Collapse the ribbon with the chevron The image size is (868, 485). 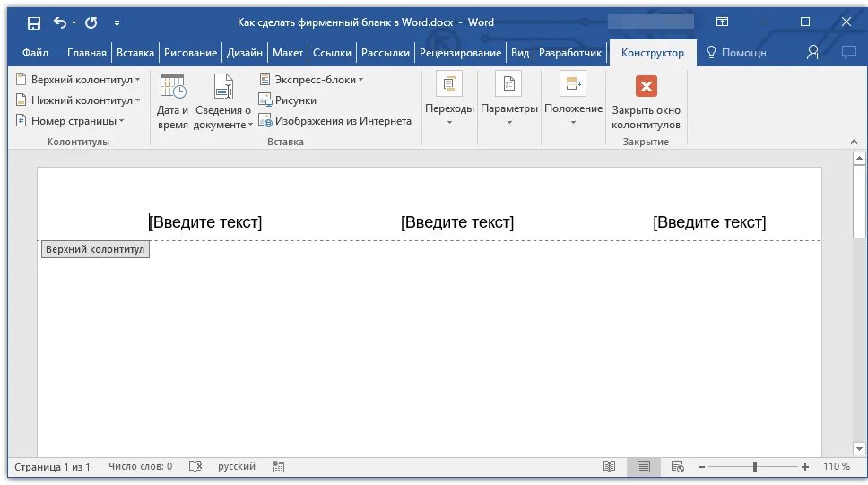click(x=854, y=143)
